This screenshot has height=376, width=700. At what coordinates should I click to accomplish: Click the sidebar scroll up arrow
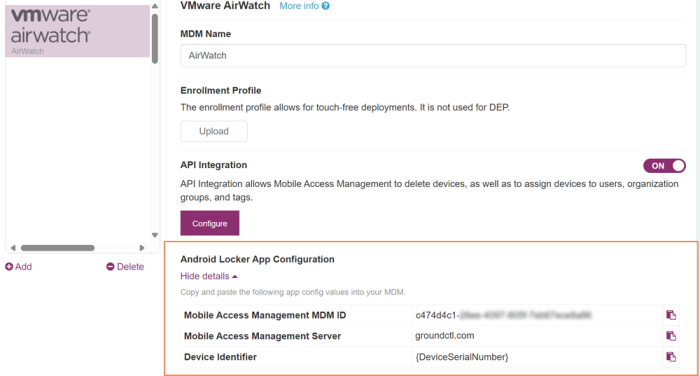(154, 6)
